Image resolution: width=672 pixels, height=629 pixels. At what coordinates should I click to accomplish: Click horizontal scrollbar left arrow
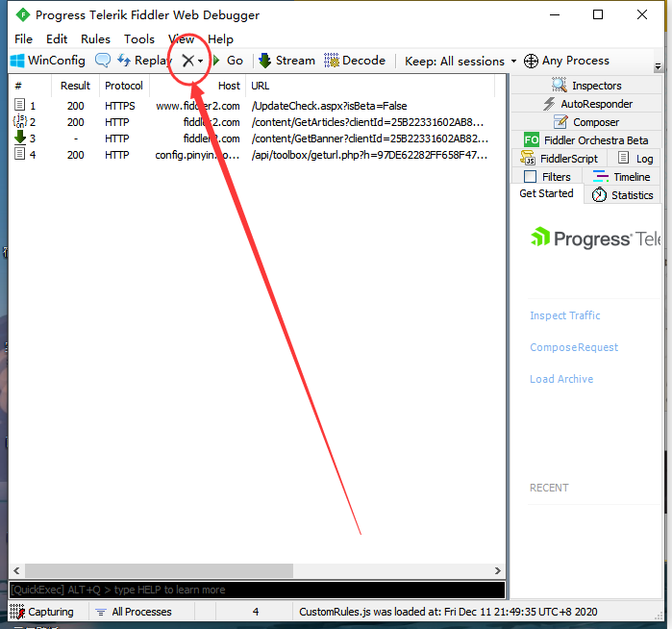pos(16,570)
